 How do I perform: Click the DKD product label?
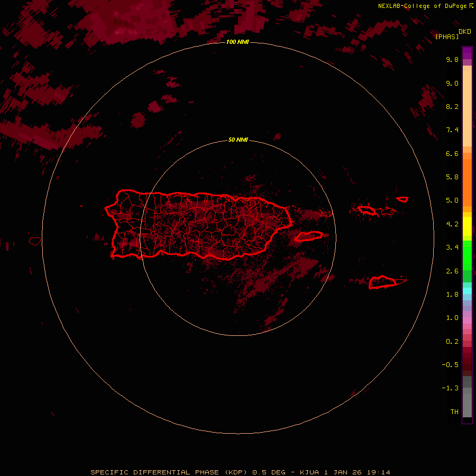[x=465, y=32]
